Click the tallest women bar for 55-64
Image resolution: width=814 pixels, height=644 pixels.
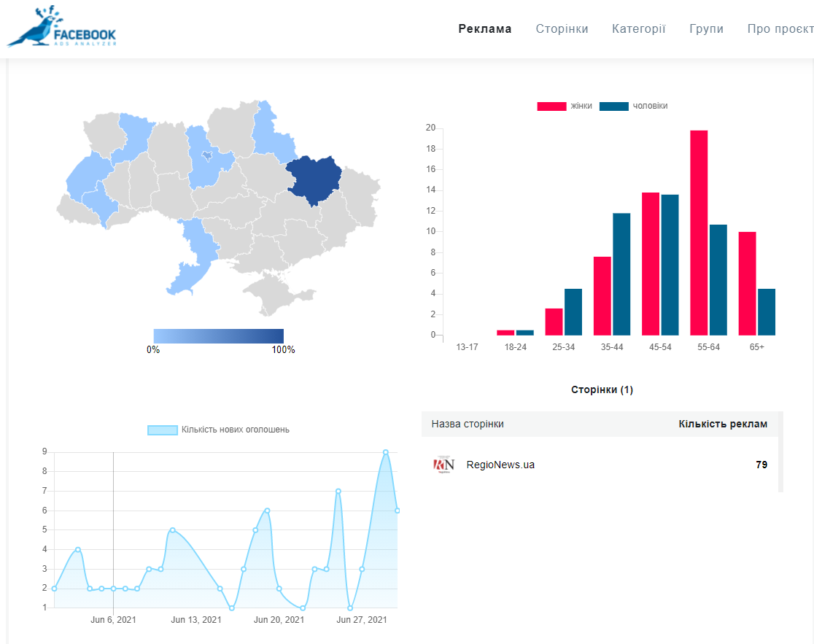[699, 233]
